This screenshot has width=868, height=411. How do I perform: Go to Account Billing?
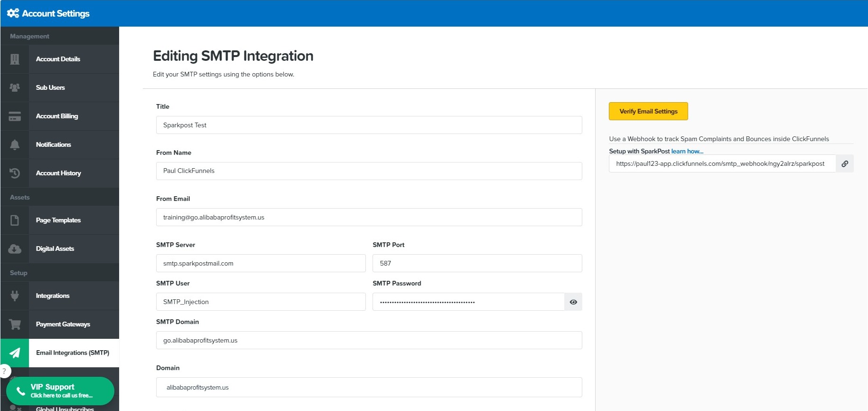59,116
